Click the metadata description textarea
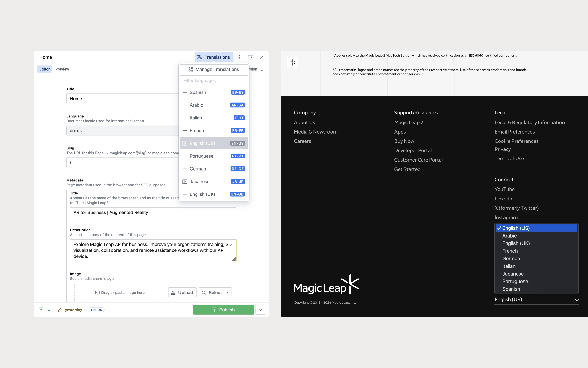The image size is (588, 368). pos(153,250)
